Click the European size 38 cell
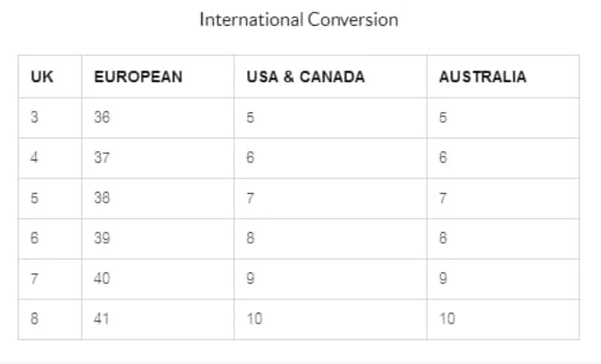The image size is (601, 364). click(x=158, y=198)
